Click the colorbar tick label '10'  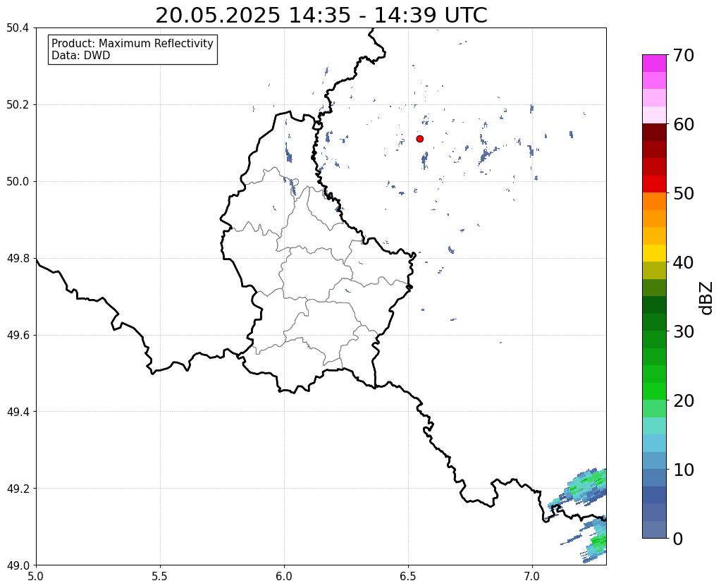[x=684, y=470]
